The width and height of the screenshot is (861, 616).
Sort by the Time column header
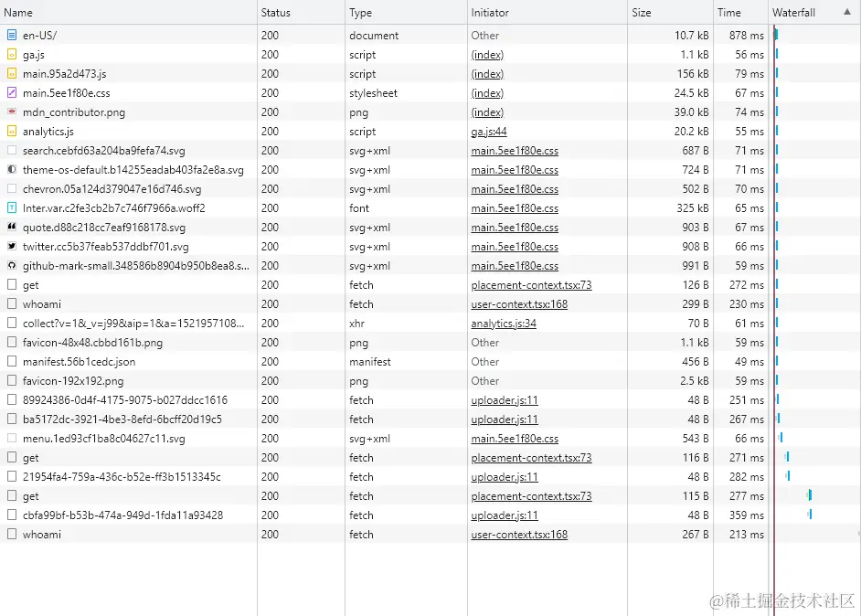pos(741,12)
